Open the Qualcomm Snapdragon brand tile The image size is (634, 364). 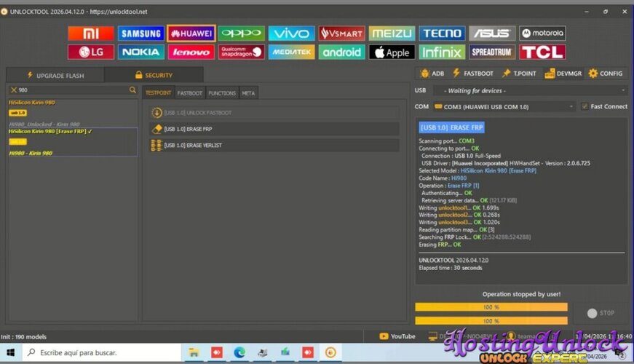pyautogui.click(x=241, y=52)
